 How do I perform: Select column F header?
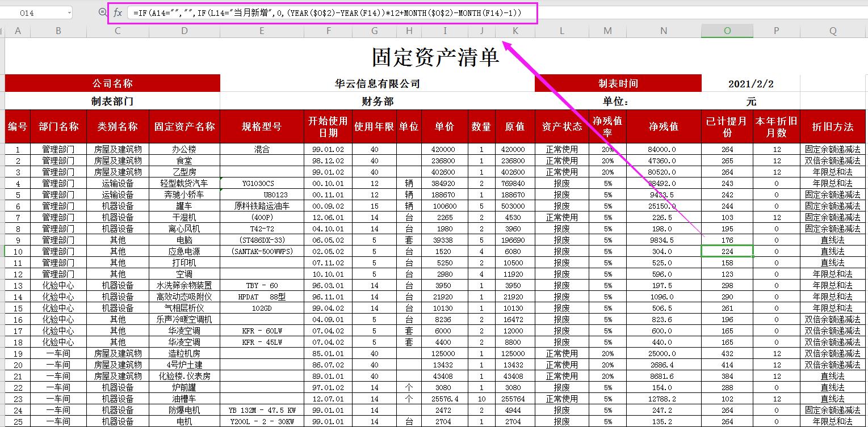point(328,32)
